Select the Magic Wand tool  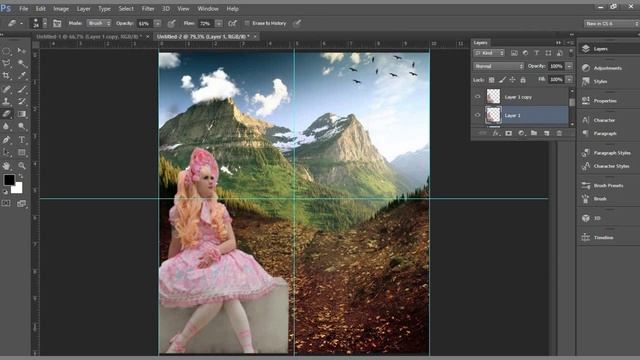pyautogui.click(x=22, y=64)
